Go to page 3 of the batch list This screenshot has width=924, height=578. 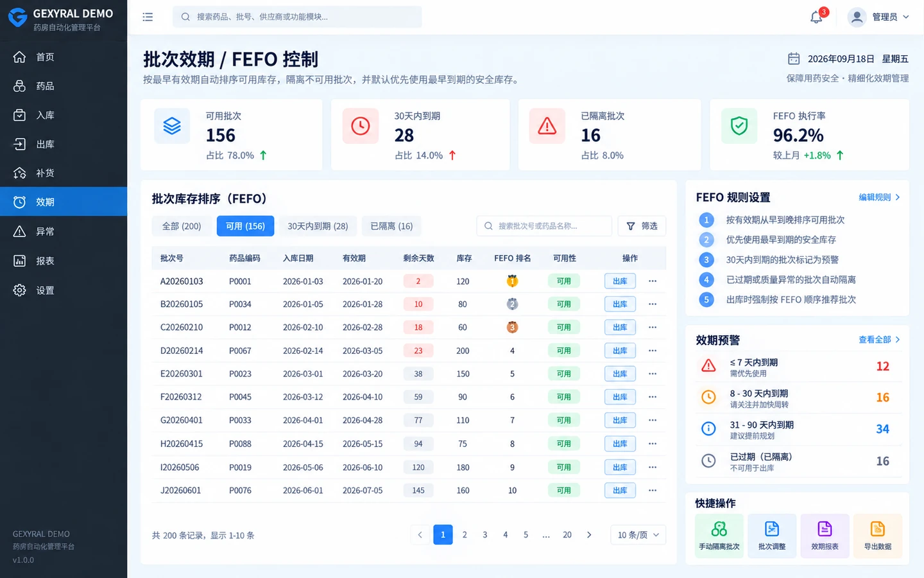(x=485, y=535)
